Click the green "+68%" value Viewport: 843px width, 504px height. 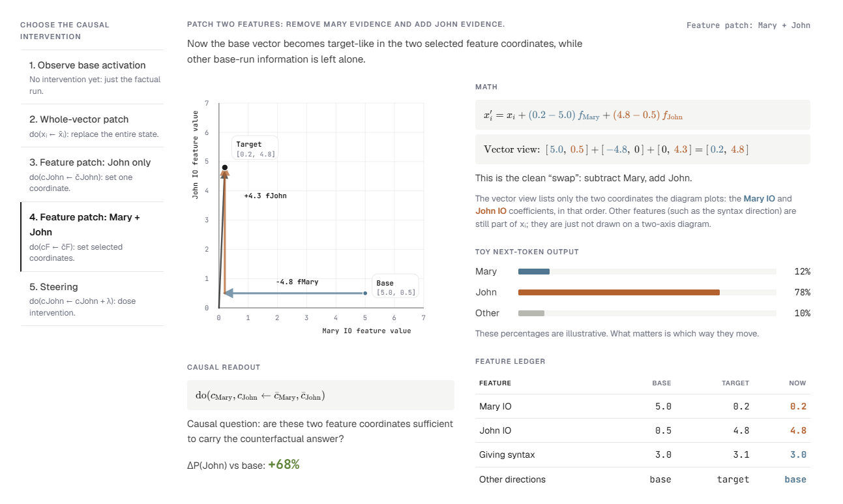[284, 464]
